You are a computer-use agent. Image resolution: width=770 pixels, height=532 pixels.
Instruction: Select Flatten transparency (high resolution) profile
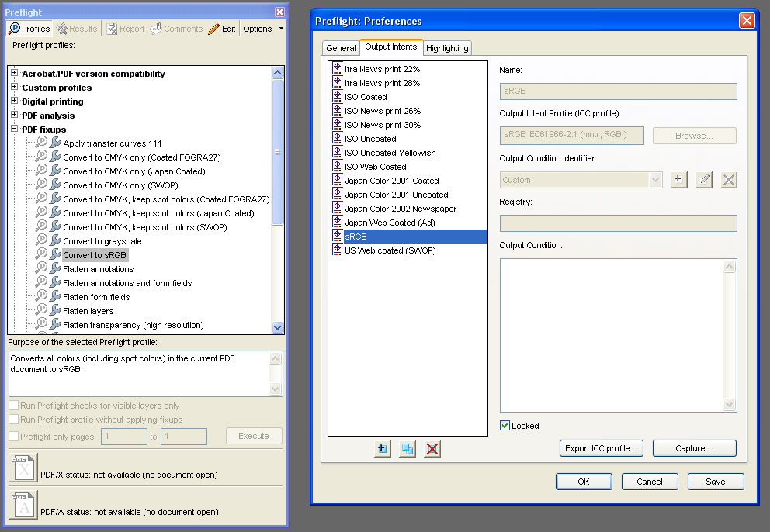[x=133, y=325]
